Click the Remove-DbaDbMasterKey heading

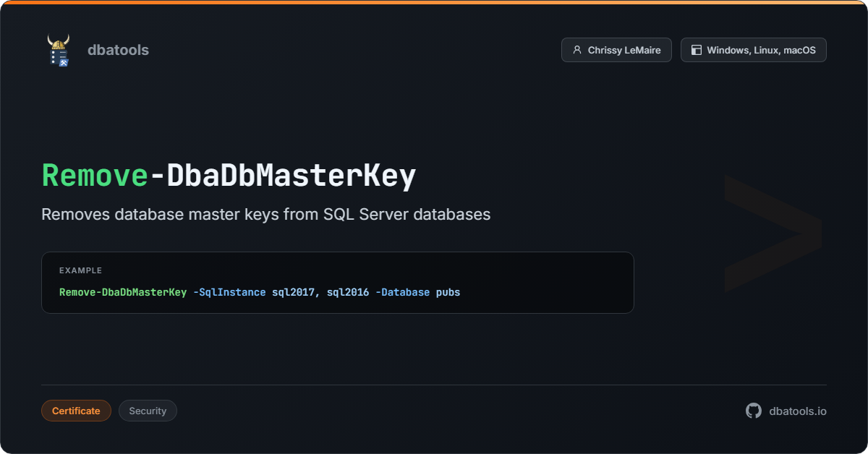[x=229, y=176]
